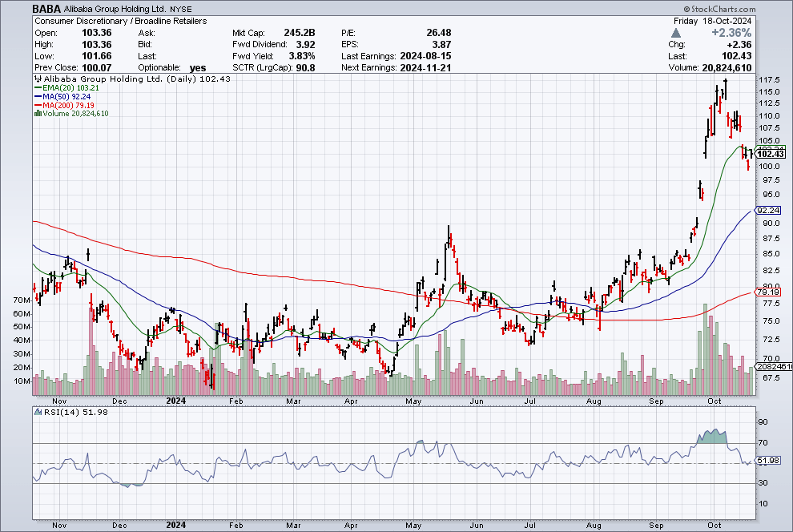793x532 pixels.
Task: Click the Mkt Cap value 245.2B
Action: click(x=300, y=33)
